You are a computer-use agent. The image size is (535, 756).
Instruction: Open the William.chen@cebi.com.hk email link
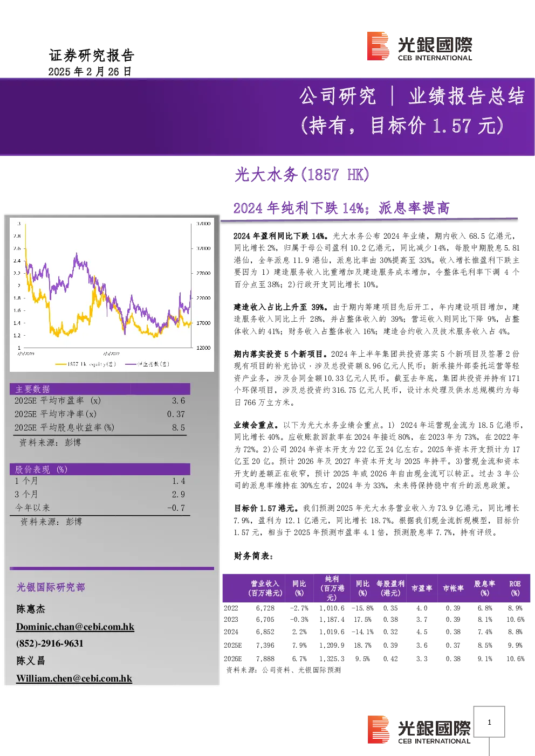pyautogui.click(x=74, y=678)
